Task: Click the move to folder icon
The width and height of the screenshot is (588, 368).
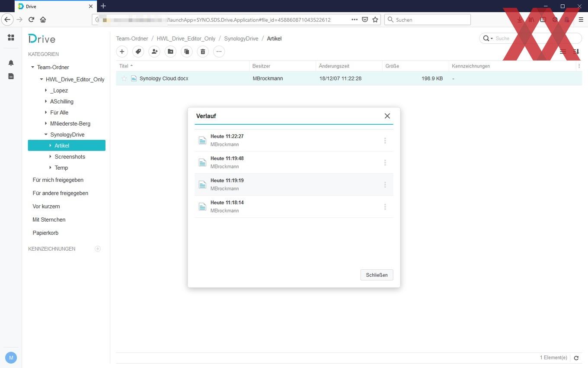Action: click(x=170, y=52)
